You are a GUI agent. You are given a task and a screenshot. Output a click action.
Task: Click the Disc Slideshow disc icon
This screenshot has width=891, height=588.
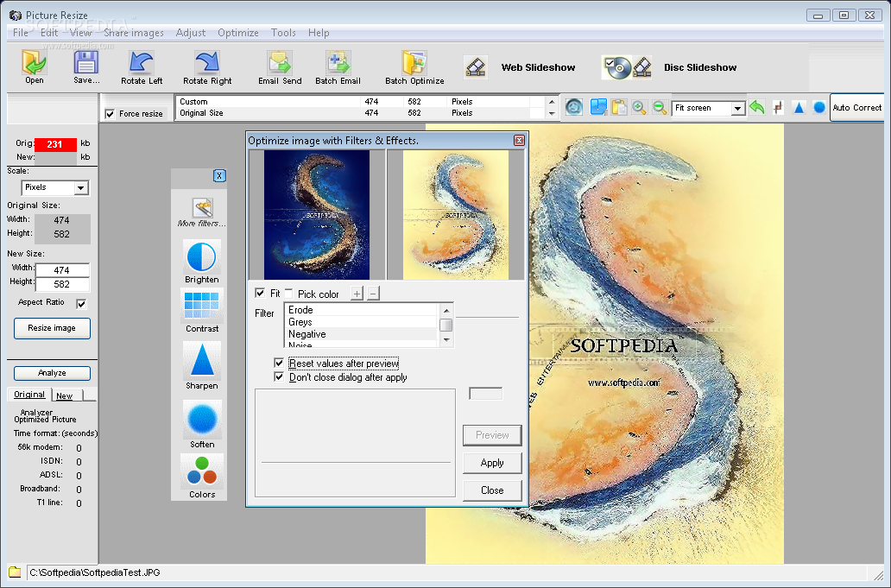click(617, 67)
